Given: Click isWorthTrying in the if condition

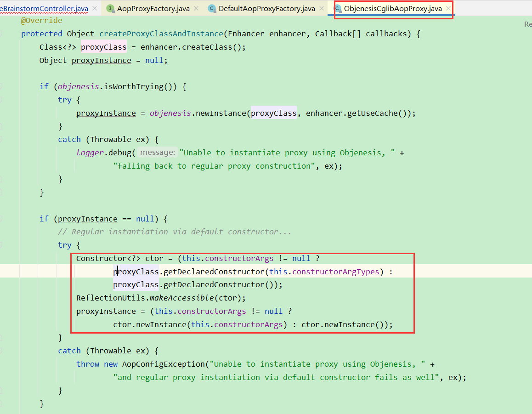Looking at the screenshot, I should tap(134, 86).
